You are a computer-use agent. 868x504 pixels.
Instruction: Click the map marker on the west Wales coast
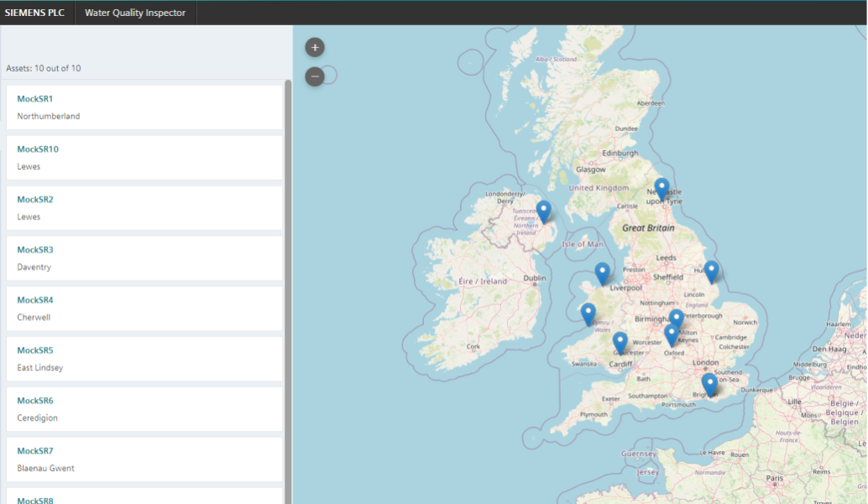(588, 313)
